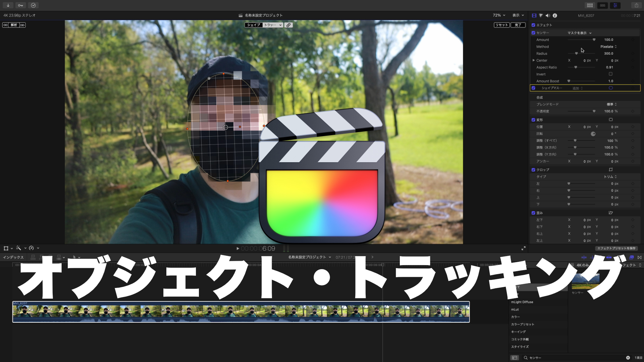Open the viewer 表示 options dropdown
The height and width of the screenshot is (362, 644).
tap(518, 15)
